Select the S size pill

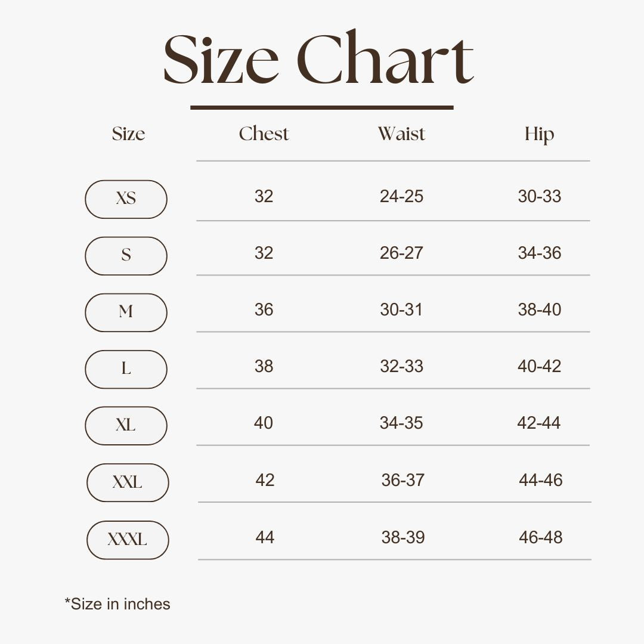[126, 256]
